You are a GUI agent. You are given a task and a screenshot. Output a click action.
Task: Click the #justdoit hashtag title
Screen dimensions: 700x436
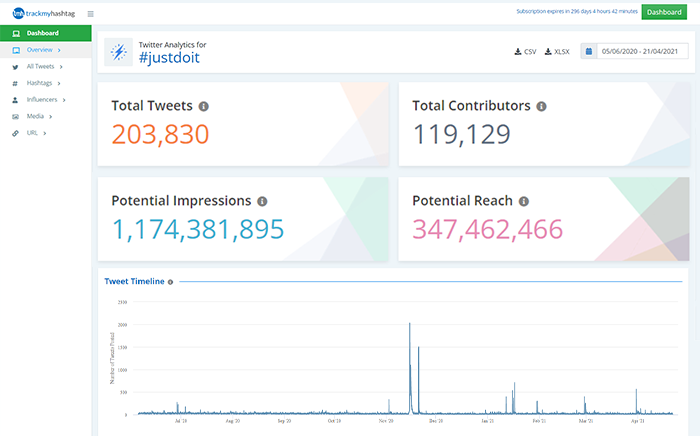click(169, 58)
